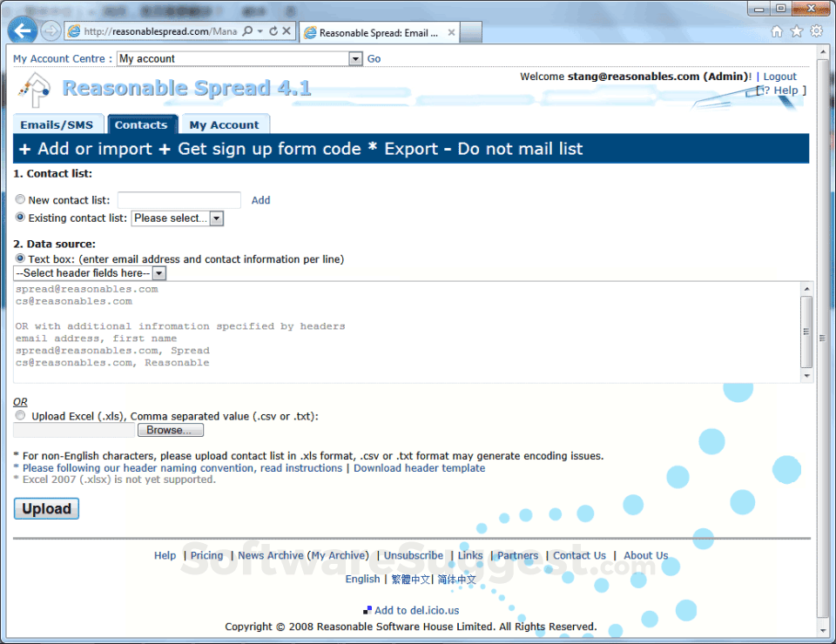Refresh the page with the reload icon
836x644 pixels.
[x=273, y=31]
